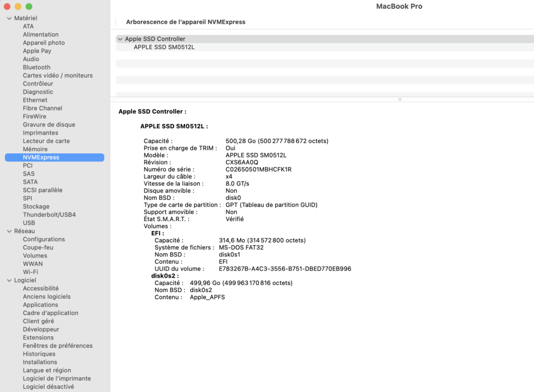Click the revision value CXS6AA0Q
This screenshot has width=534, height=392.
(242, 162)
